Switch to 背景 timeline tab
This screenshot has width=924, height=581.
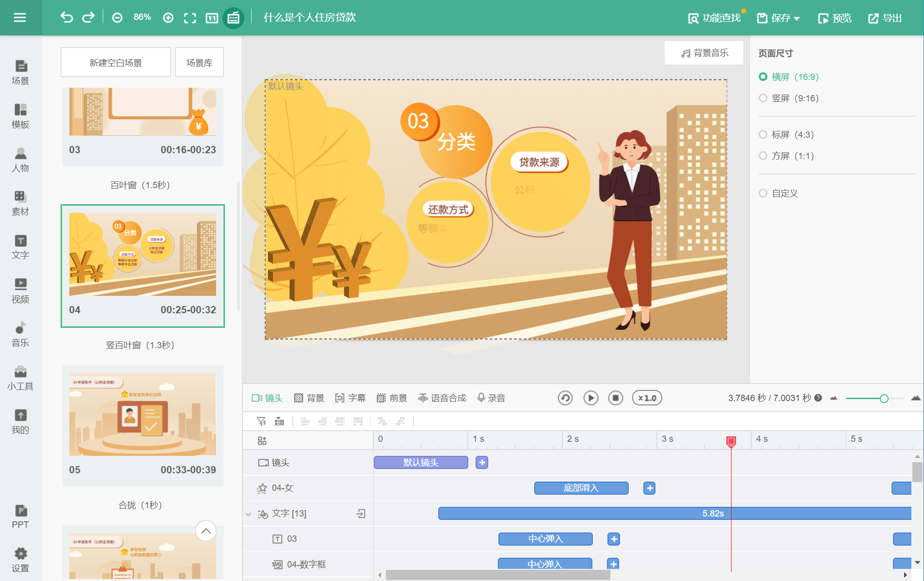309,398
